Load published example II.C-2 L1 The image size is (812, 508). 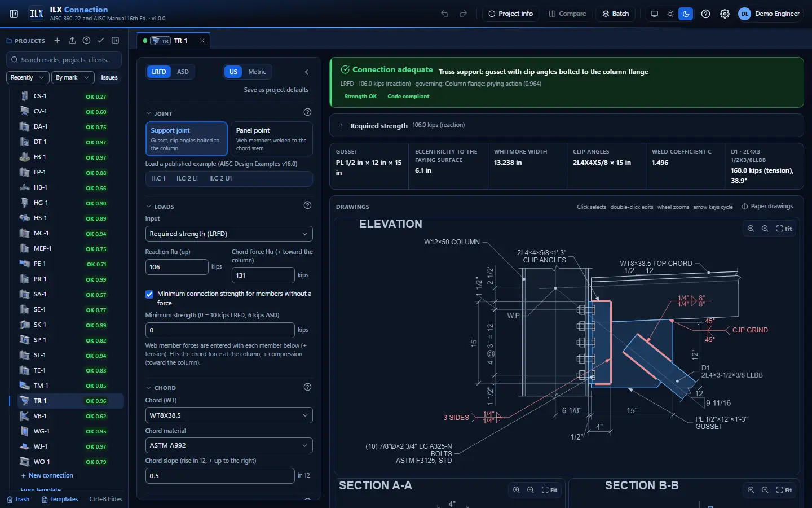187,178
